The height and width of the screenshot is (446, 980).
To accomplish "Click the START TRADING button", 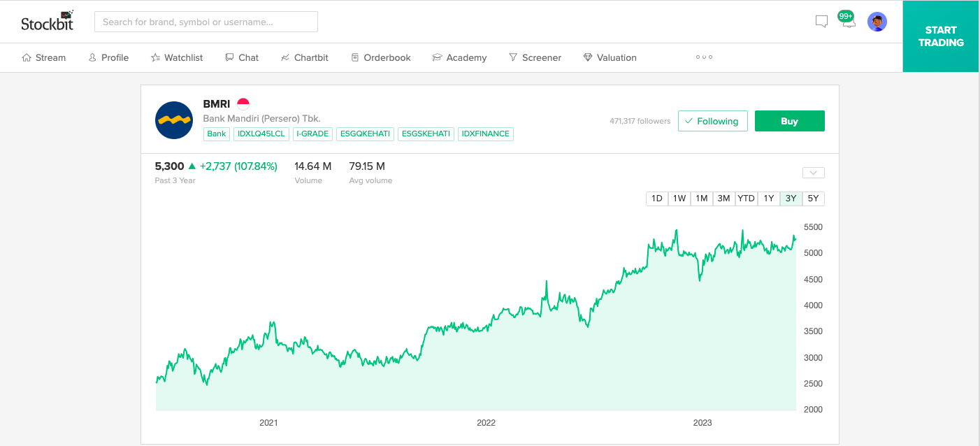I will click(x=941, y=36).
